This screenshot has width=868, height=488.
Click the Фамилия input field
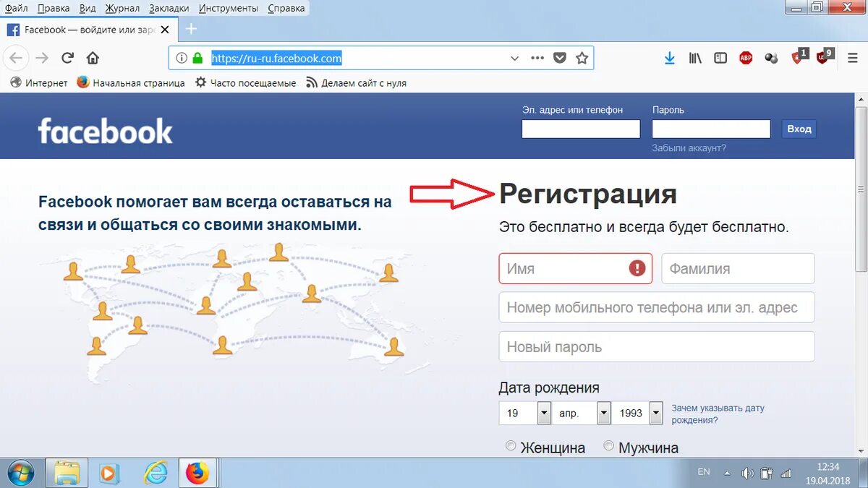pos(739,268)
